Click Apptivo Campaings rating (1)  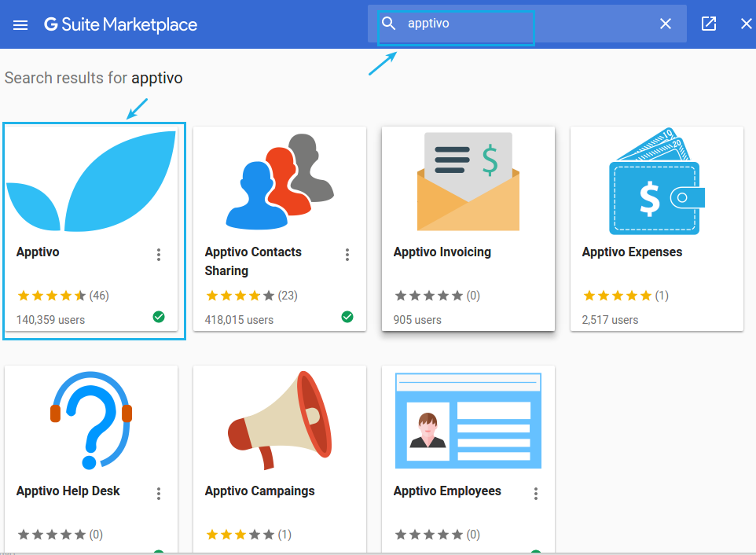[249, 535]
